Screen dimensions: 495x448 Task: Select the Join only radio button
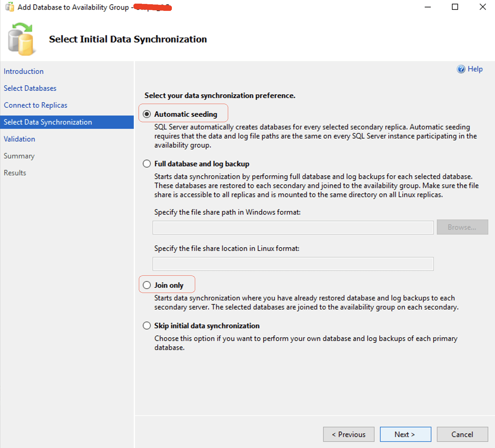[147, 285]
